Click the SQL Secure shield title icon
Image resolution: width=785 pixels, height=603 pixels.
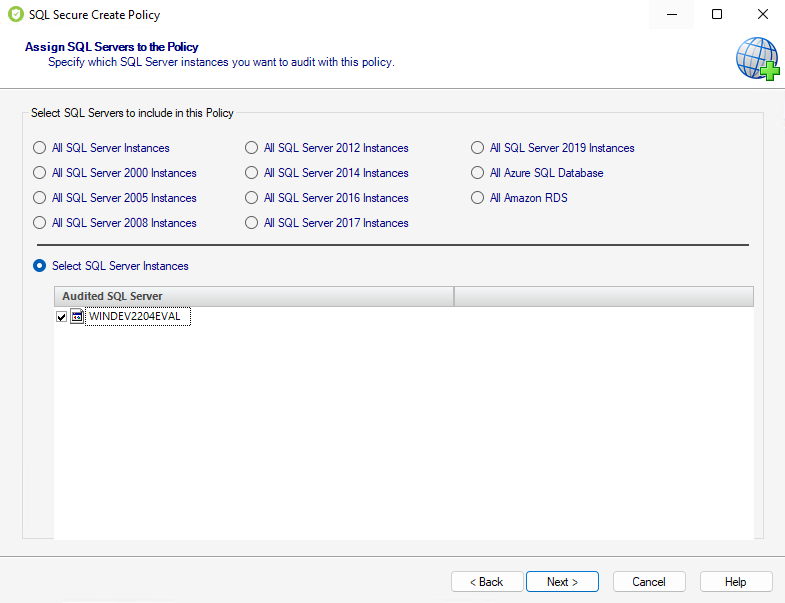[13, 15]
